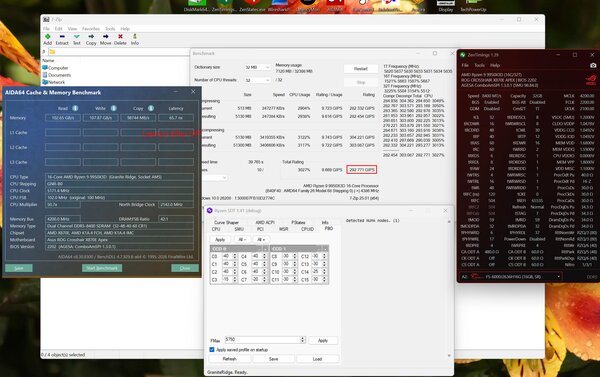Click the FMax input field
The image size is (600, 377).
click(x=262, y=340)
